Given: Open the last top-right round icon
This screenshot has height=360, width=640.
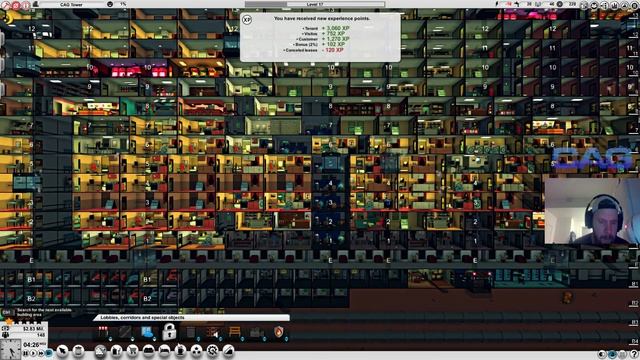Looking at the screenshot, I should pos(634,5).
